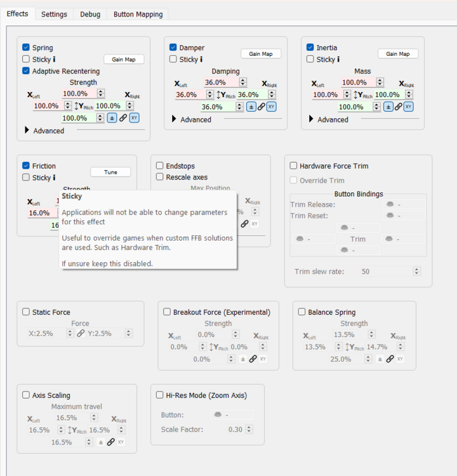
Task: Toggle the Inertia plus-minus symmetry icon
Action: click(388, 107)
